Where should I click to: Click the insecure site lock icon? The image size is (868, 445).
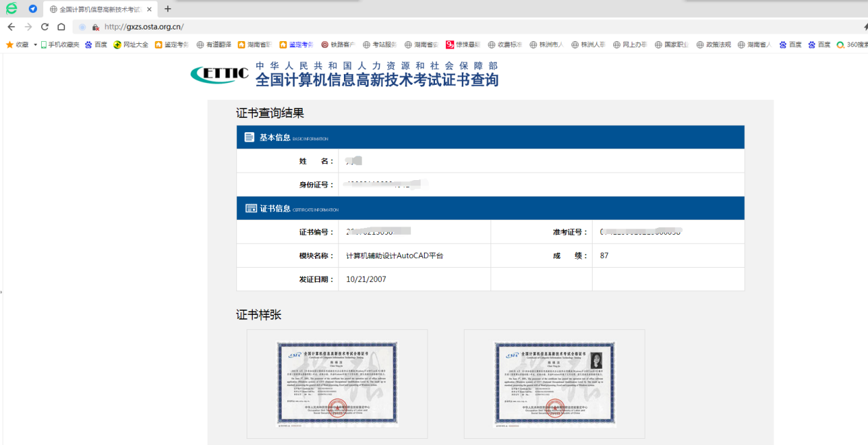96,27
